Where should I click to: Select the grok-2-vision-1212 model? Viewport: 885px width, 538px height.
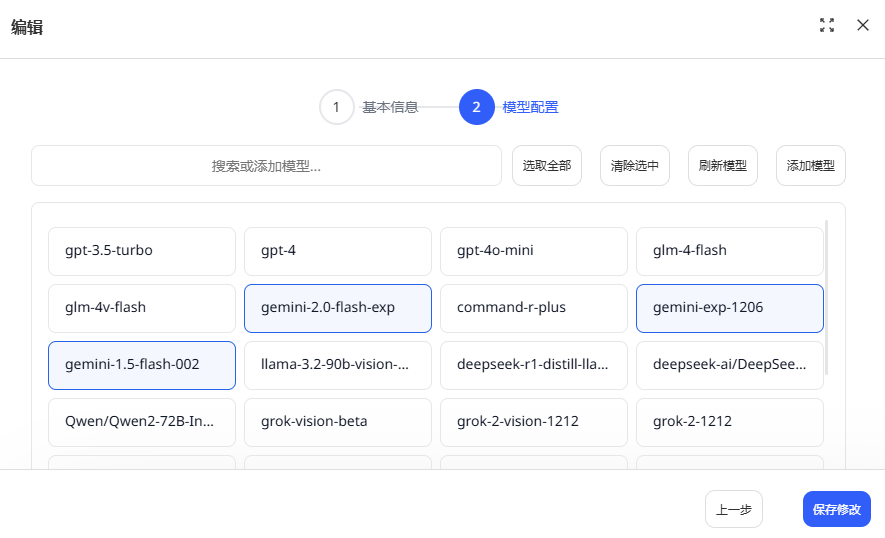tap(534, 422)
